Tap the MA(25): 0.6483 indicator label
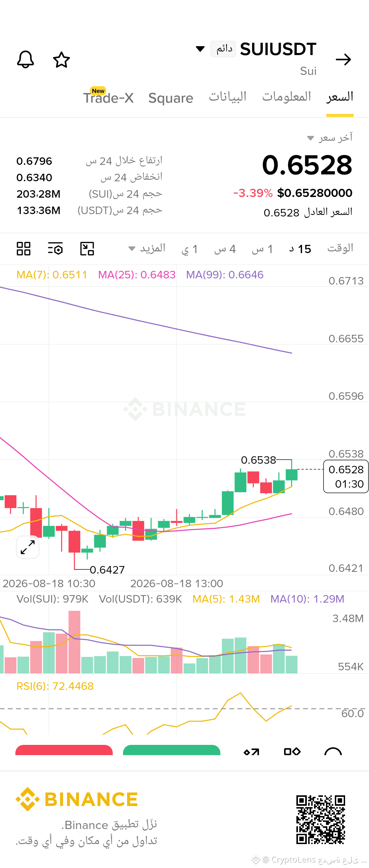This screenshot has width=369, height=868. tap(137, 275)
